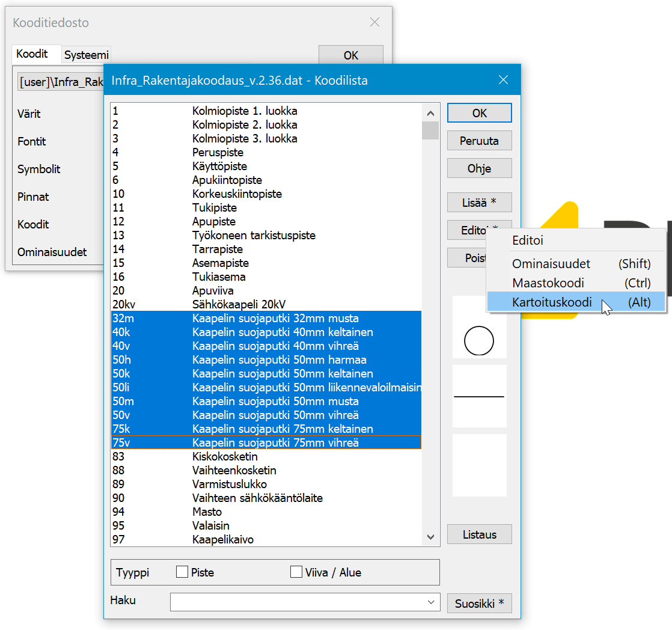Close the Koodilista dialog window
The width and height of the screenshot is (672, 630).
[x=504, y=80]
